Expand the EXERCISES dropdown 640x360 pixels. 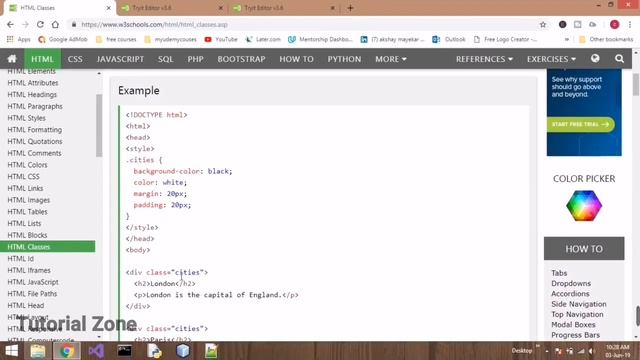pyautogui.click(x=551, y=59)
